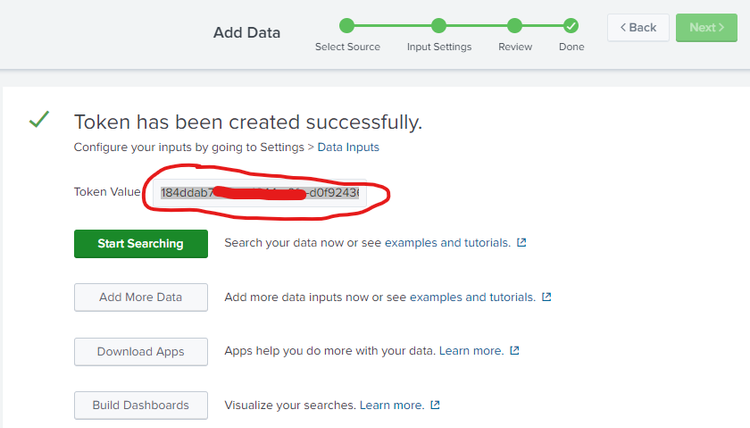Click the green success checkmark icon
750x428 pixels.
[39, 121]
